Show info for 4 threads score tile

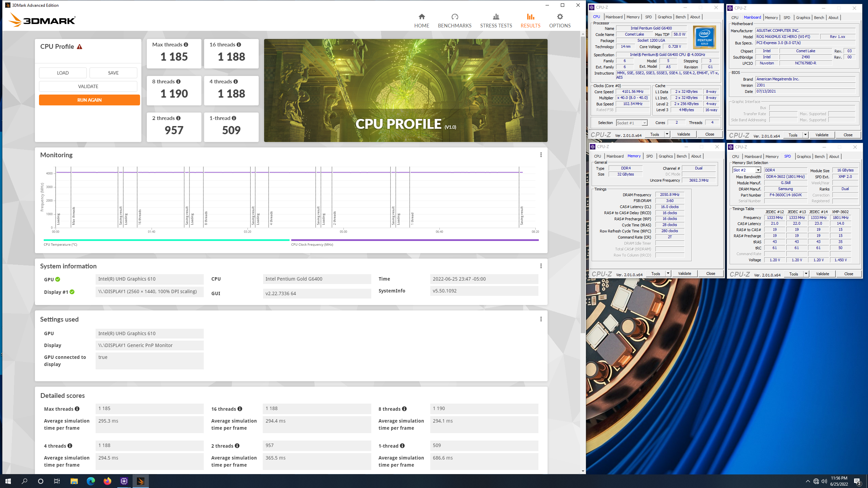pos(236,82)
